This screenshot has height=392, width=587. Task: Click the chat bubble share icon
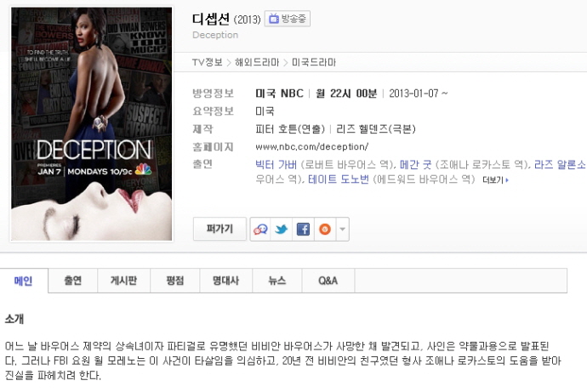coord(260,229)
